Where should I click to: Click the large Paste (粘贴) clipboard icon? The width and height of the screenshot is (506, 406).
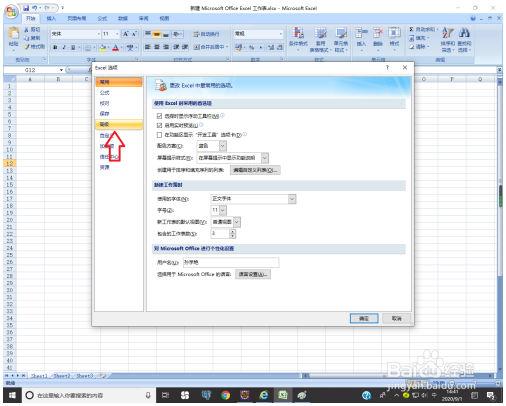(13, 33)
